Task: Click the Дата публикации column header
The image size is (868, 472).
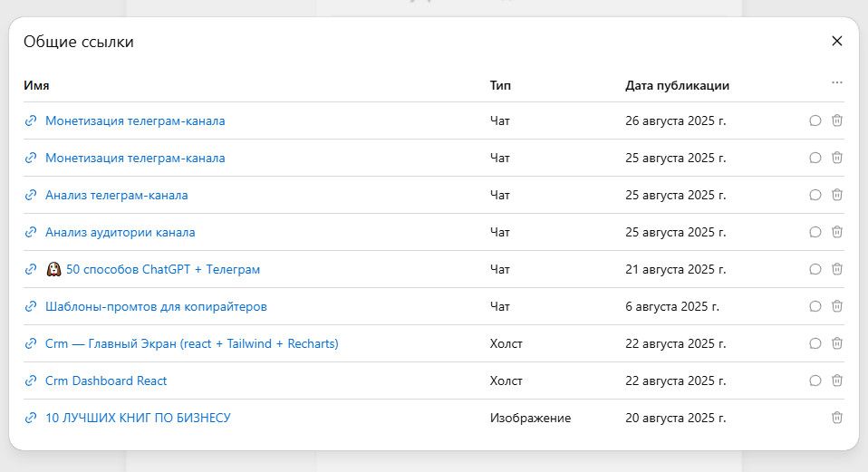Action: (677, 85)
